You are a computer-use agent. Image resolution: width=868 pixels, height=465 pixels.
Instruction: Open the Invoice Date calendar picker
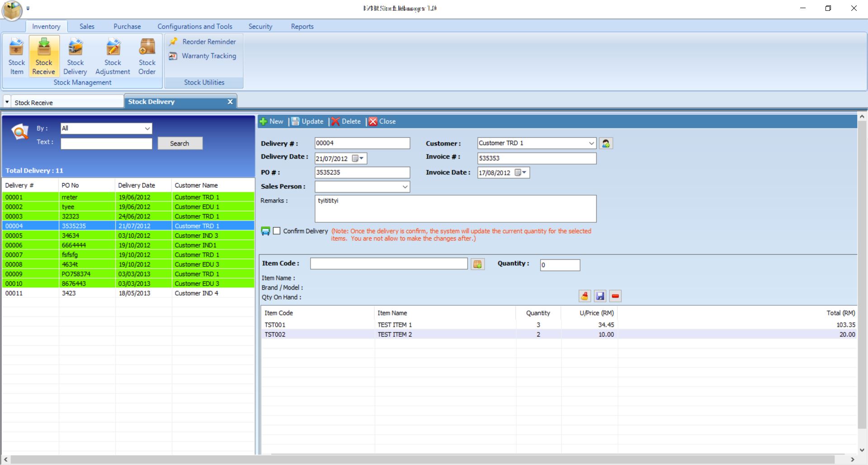(521, 173)
